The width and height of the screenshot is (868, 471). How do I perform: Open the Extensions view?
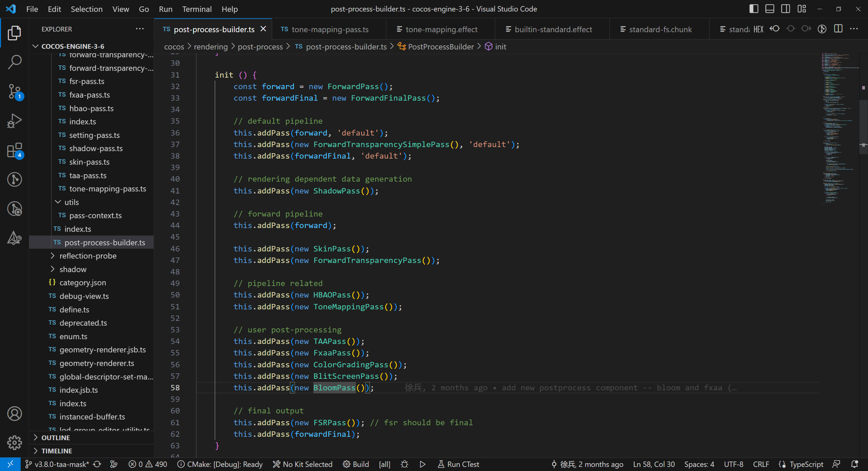coord(14,150)
